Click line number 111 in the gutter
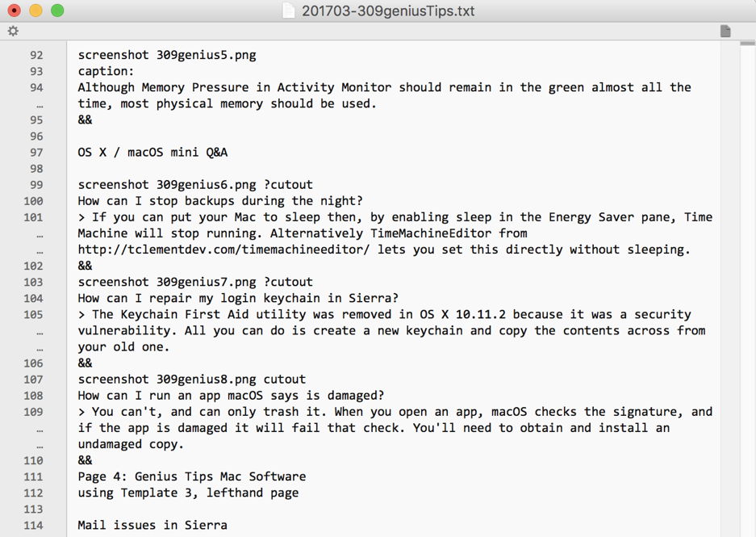Screen dimensions: 756x537 click(33, 476)
